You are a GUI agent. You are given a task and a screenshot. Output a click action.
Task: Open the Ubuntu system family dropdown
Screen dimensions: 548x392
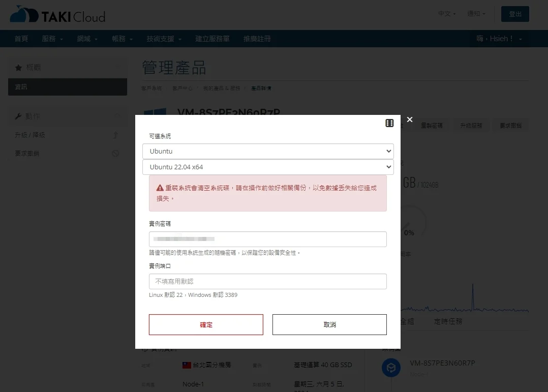pos(268,152)
